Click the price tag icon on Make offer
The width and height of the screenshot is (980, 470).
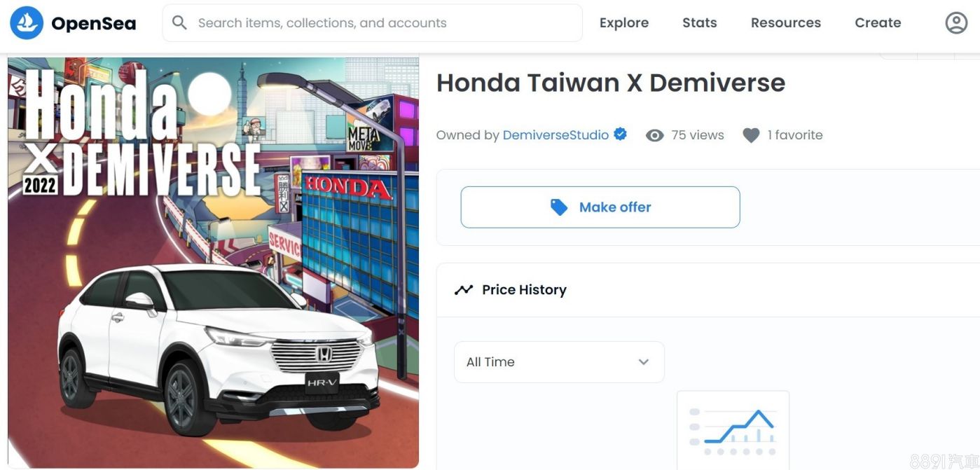click(x=558, y=207)
